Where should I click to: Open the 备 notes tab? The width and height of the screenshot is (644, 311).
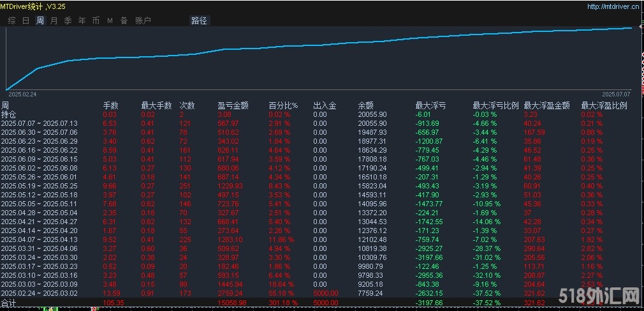tap(124, 20)
